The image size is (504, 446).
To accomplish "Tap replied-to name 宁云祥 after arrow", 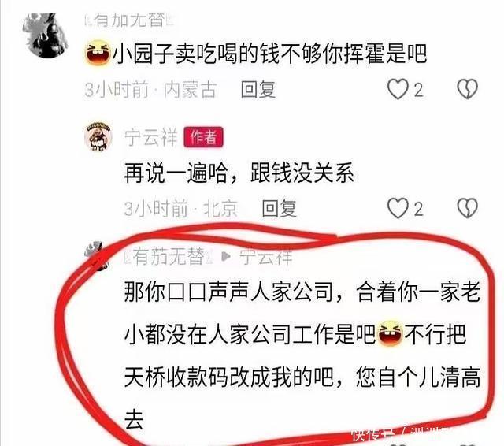I will click(266, 257).
